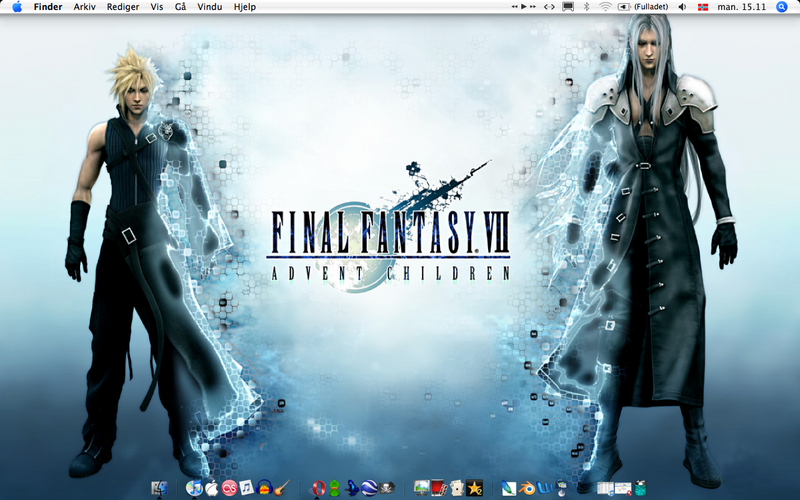This screenshot has height=500, width=800.
Task: Open the Arkiv menu
Action: tap(85, 7)
